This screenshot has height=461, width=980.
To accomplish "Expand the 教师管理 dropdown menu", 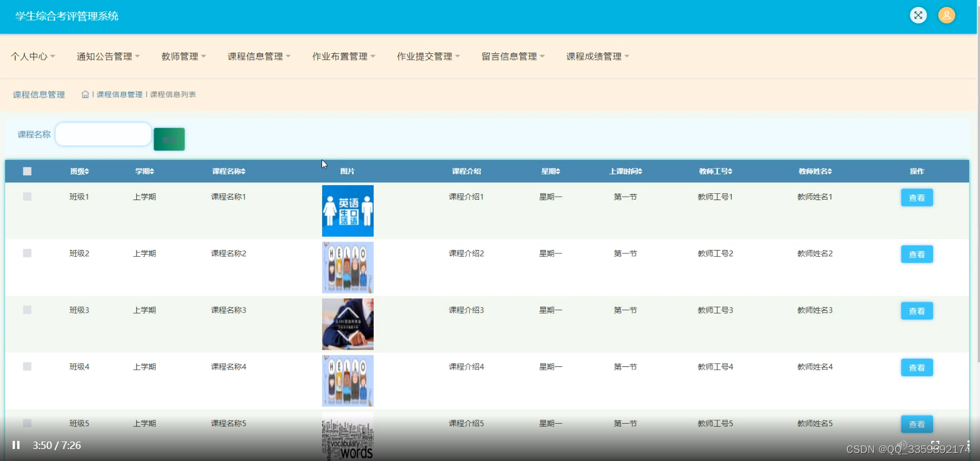I will [x=183, y=56].
